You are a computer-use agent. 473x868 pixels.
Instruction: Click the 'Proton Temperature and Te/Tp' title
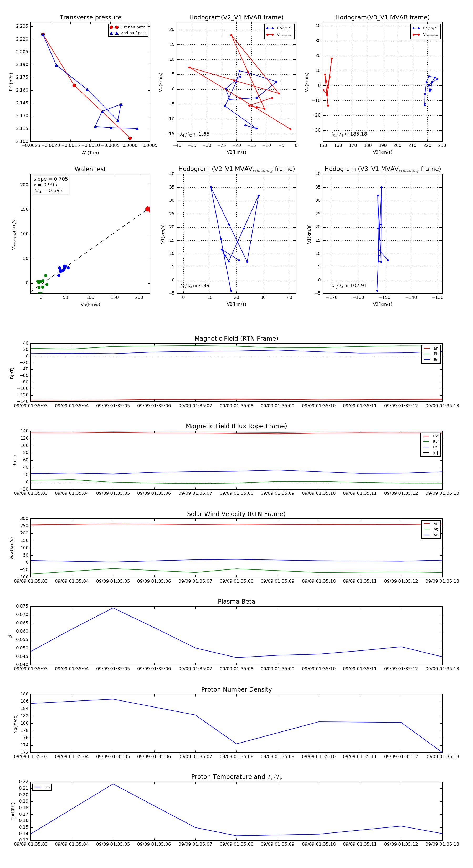(236, 777)
